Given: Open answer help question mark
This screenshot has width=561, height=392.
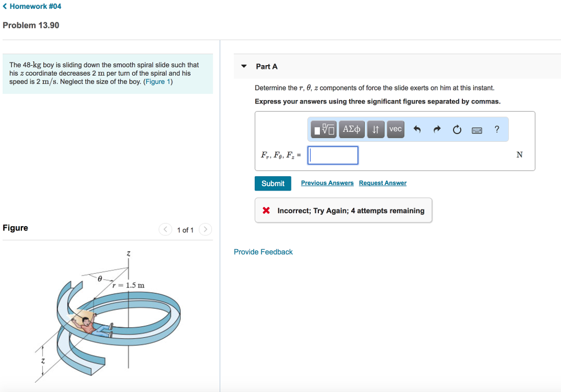Looking at the screenshot, I should coord(497,129).
